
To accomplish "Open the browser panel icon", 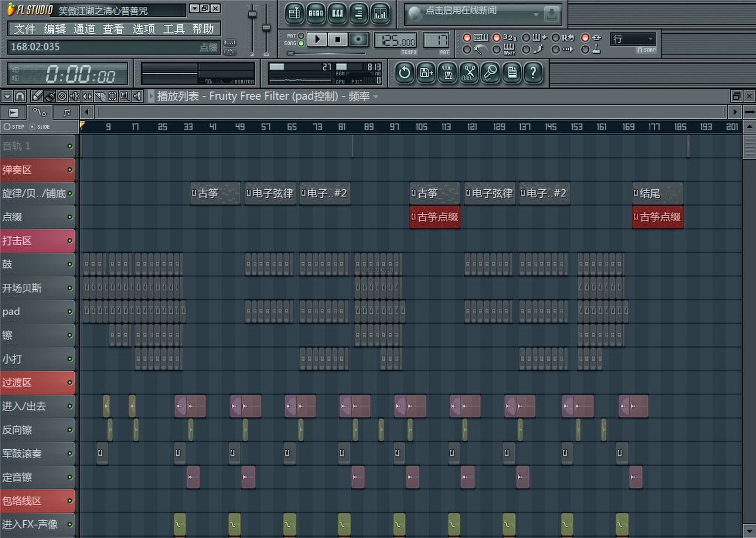I will pyautogui.click(x=359, y=14).
